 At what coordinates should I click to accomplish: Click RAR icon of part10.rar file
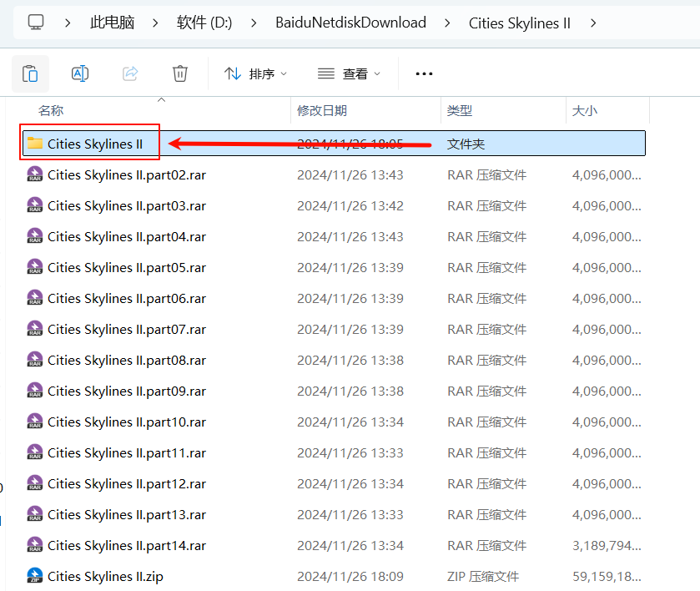(35, 421)
